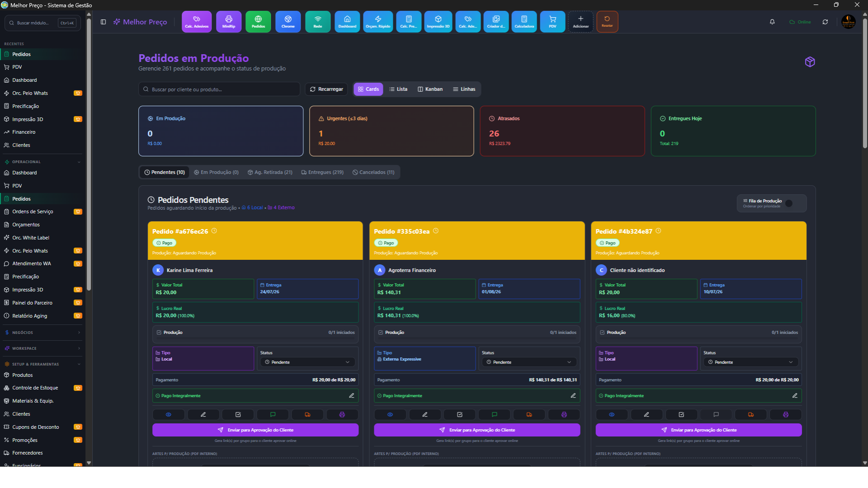Collapse the sidebar panel icon
Image resolution: width=868 pixels, height=488 pixels.
[x=103, y=22]
